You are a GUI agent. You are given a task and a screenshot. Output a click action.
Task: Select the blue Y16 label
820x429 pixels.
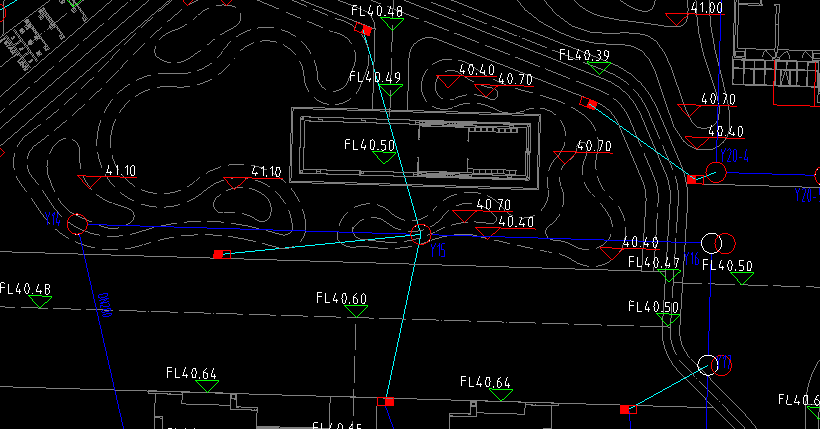coord(691,259)
